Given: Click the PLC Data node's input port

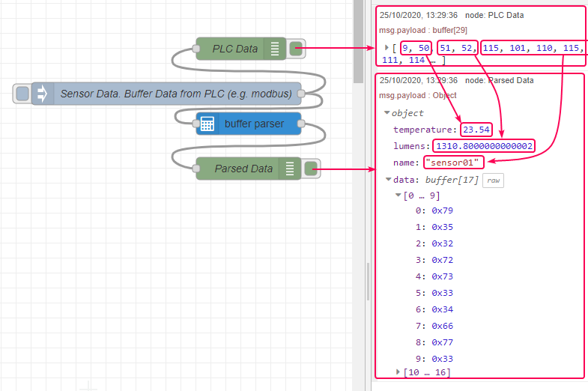Looking at the screenshot, I should coord(196,49).
